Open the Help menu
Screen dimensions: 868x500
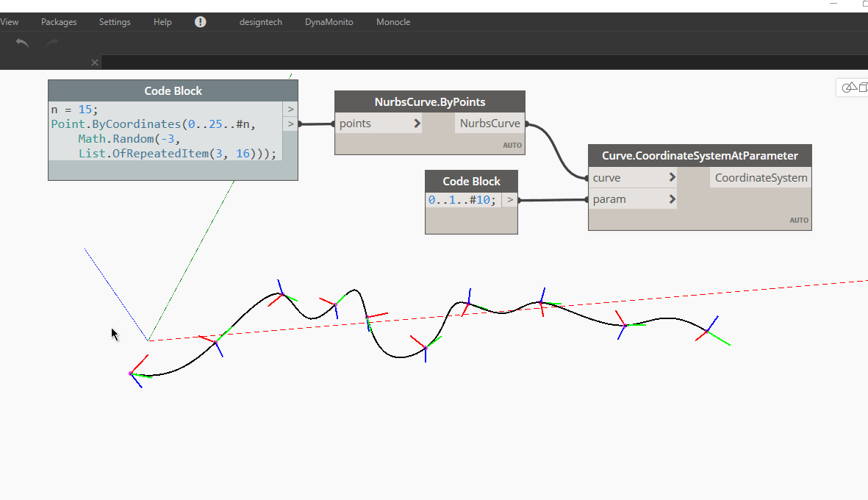(162, 22)
